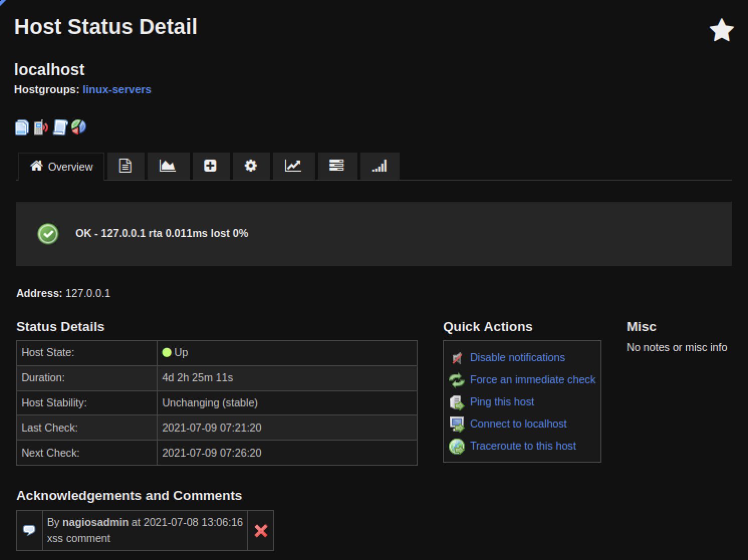Screen dimensions: 748x560
Task: Click the green OK status check icon
Action: pos(48,233)
